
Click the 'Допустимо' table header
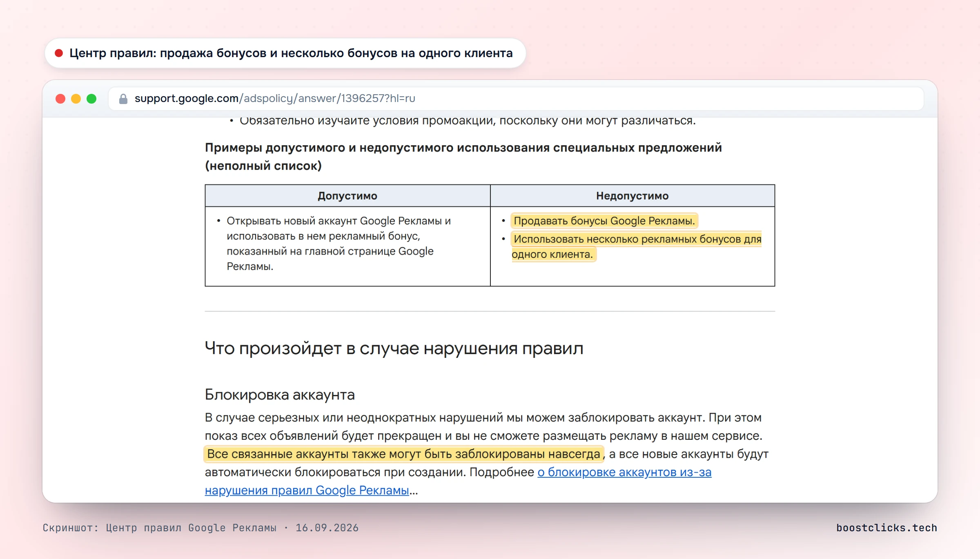tap(347, 196)
